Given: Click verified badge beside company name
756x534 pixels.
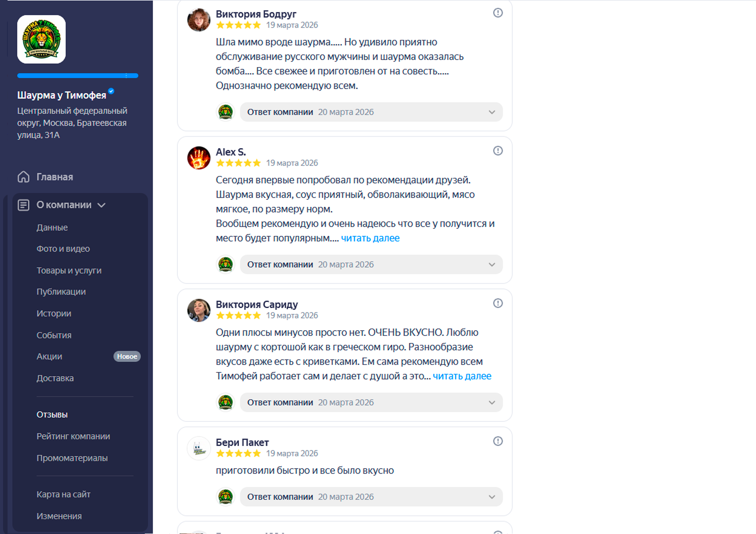Looking at the screenshot, I should point(111,91).
